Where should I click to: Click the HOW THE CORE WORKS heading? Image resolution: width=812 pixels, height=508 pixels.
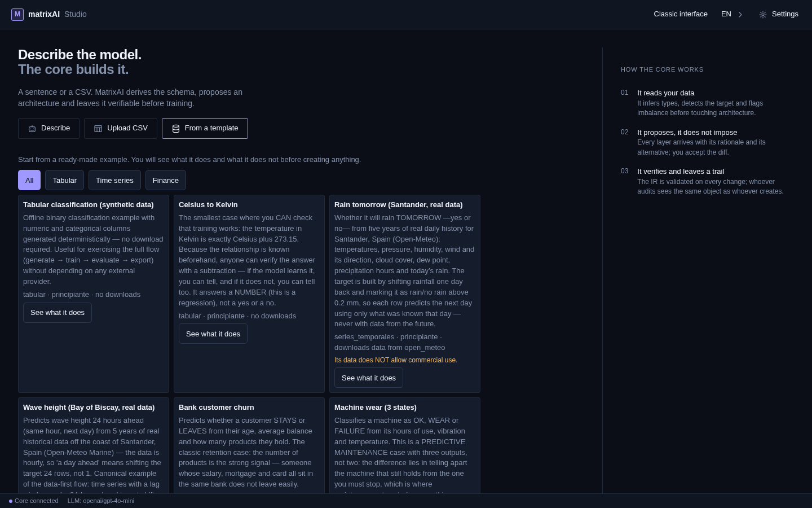pos(662,69)
